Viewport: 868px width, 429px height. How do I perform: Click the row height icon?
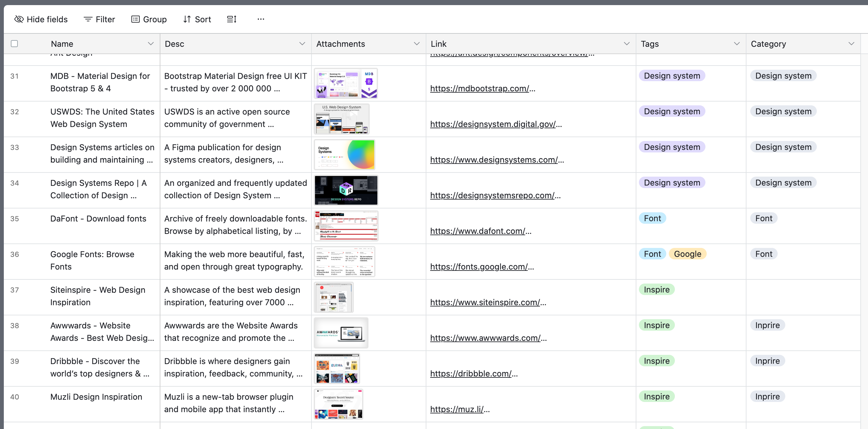tap(232, 19)
